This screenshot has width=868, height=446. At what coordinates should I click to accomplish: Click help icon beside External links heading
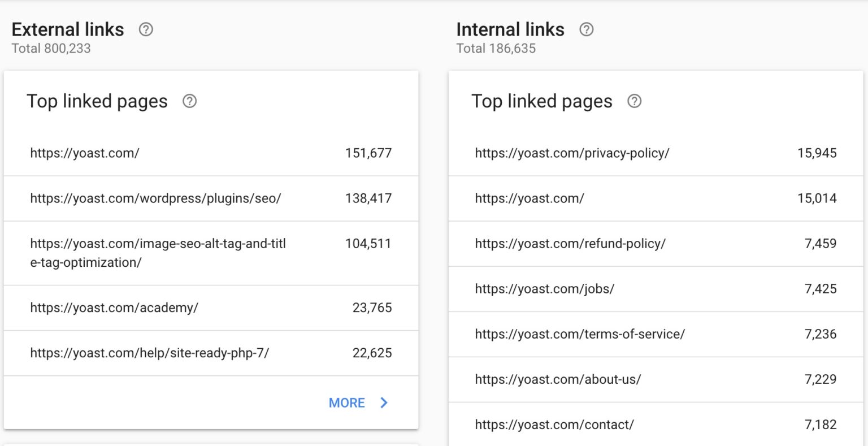[146, 29]
